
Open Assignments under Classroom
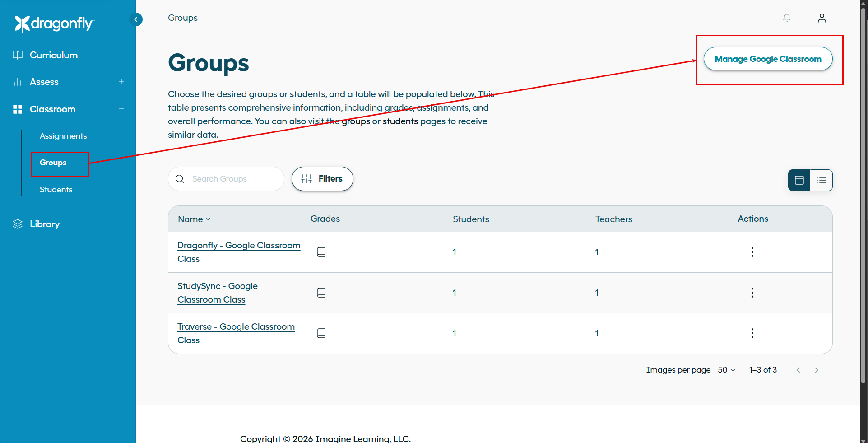click(63, 136)
